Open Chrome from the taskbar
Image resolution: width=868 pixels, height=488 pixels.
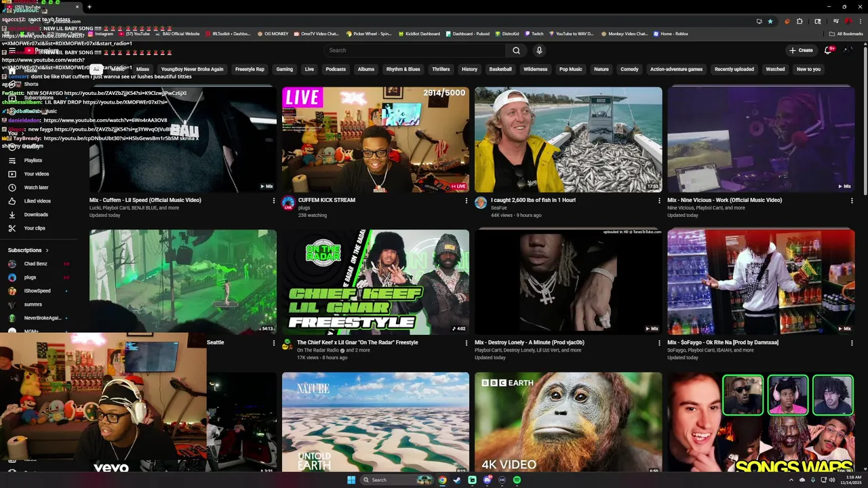(x=442, y=480)
